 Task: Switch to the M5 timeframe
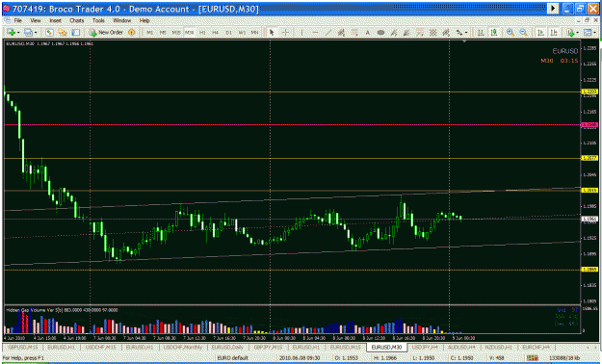(163, 33)
